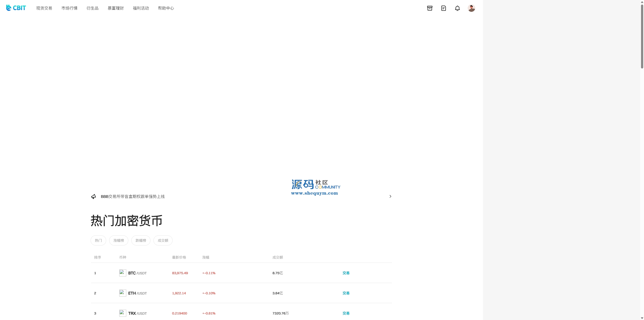This screenshot has width=644, height=320.
Task: Expand announcements with the right chevron
Action: pos(390,196)
